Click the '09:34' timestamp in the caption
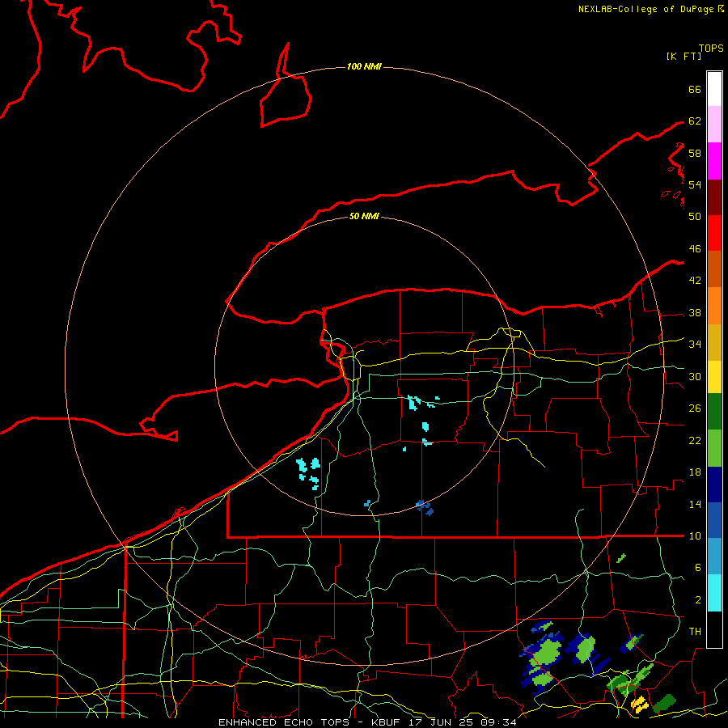The image size is (728, 728). click(x=498, y=722)
